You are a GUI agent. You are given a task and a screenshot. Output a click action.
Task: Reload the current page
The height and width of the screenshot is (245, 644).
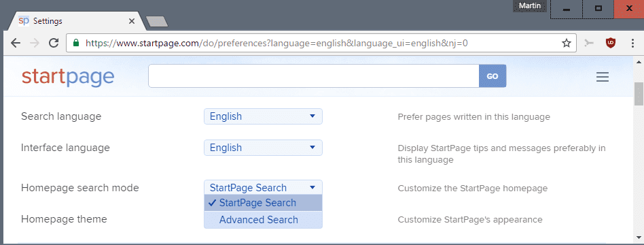54,43
